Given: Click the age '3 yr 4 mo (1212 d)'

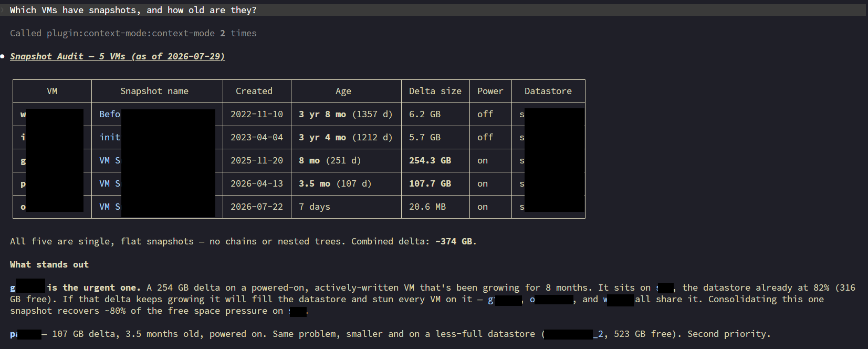Looking at the screenshot, I should (x=346, y=137).
